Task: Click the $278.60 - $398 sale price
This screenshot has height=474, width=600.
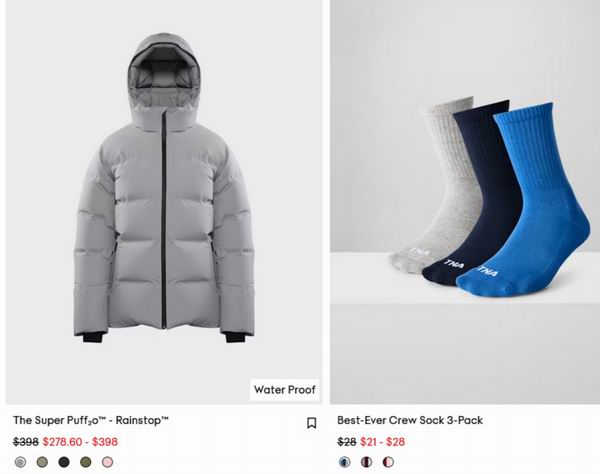Action: [80, 442]
